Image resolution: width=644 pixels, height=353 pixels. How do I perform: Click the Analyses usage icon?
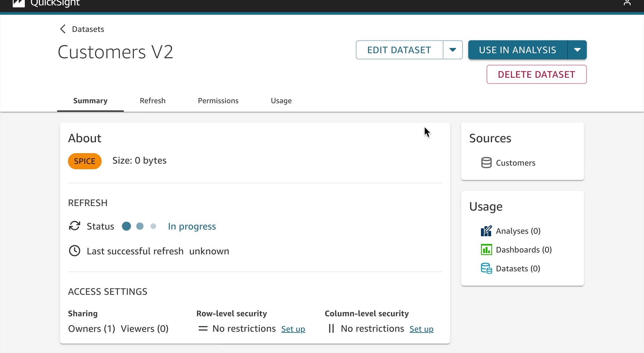pos(486,231)
